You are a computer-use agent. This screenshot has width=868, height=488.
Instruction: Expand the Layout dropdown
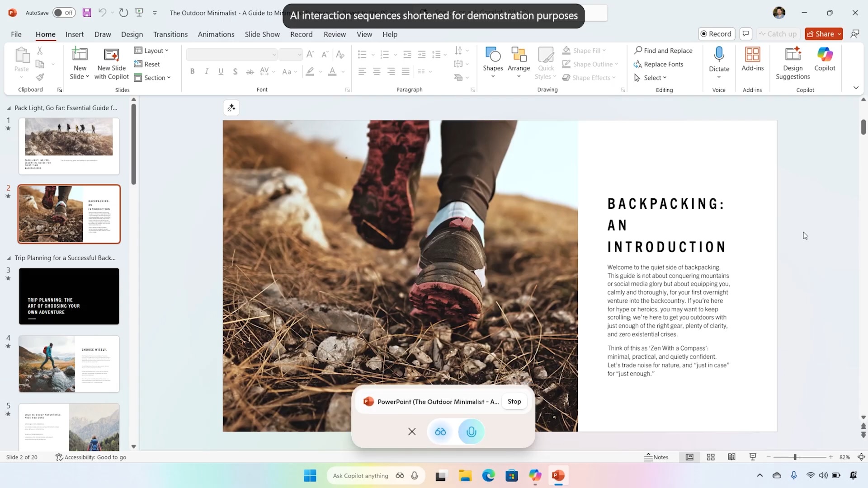click(x=151, y=51)
